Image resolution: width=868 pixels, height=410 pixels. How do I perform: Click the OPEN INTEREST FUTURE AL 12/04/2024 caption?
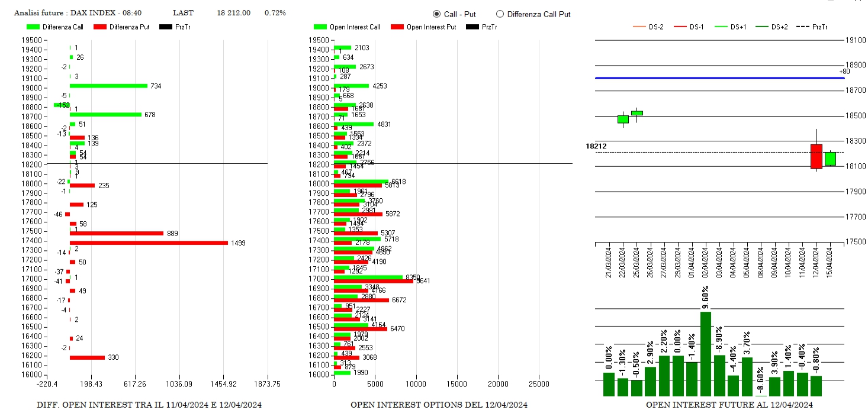(x=729, y=405)
